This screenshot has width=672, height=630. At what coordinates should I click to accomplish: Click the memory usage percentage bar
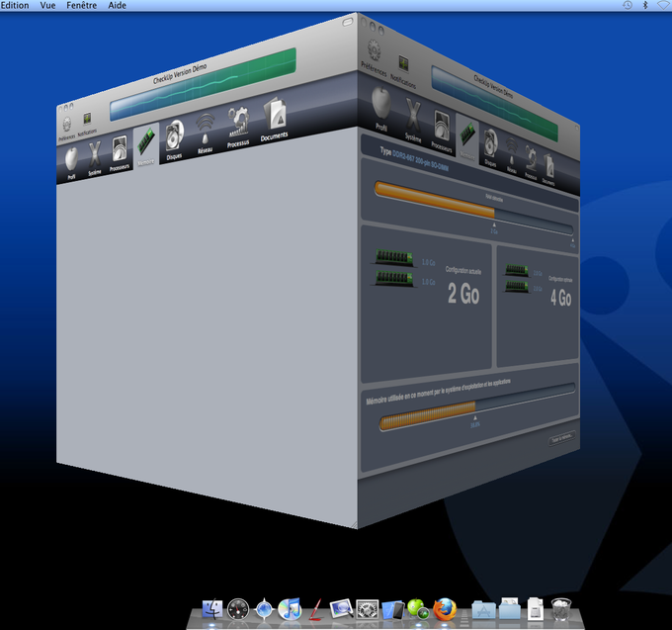pos(477,407)
